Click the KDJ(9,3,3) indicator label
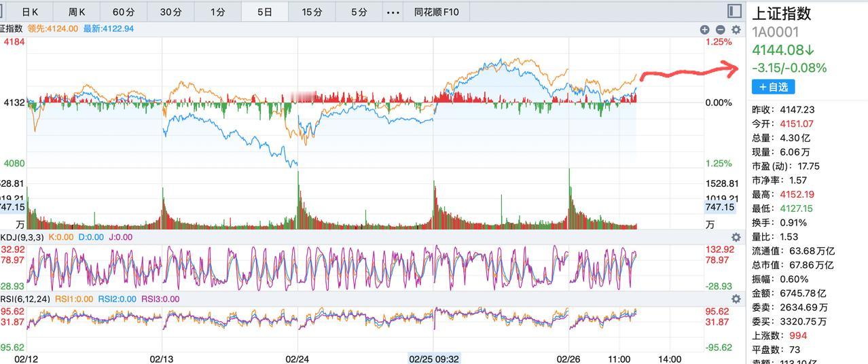 click(x=22, y=237)
